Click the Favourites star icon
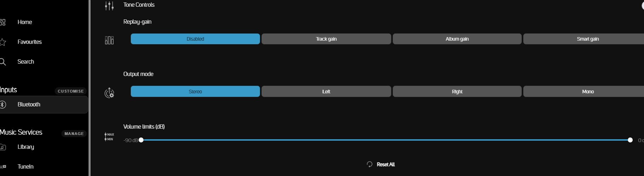This screenshot has width=644, height=176. pos(3,42)
